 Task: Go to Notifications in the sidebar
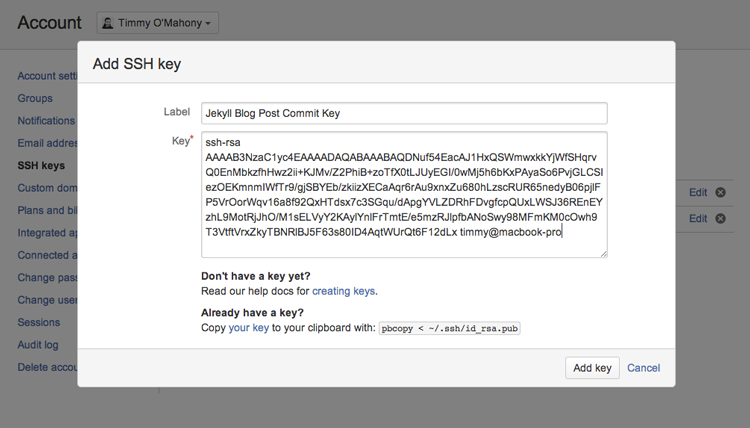[46, 121]
